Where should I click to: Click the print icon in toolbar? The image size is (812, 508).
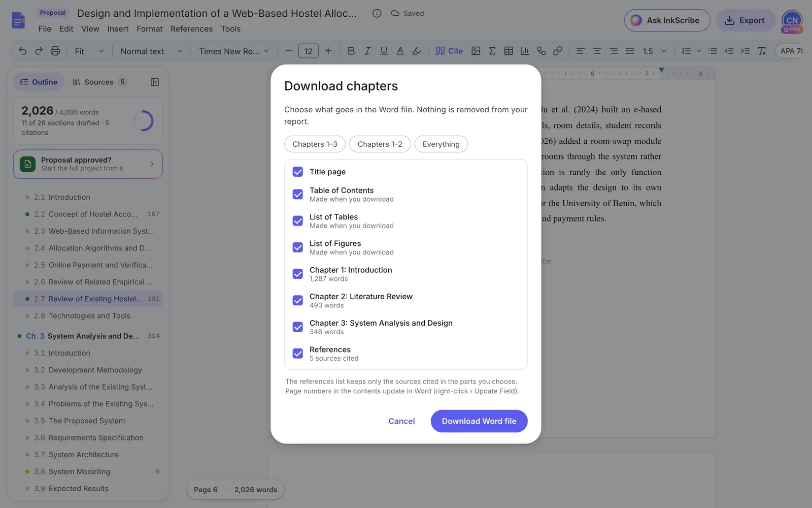click(x=55, y=51)
